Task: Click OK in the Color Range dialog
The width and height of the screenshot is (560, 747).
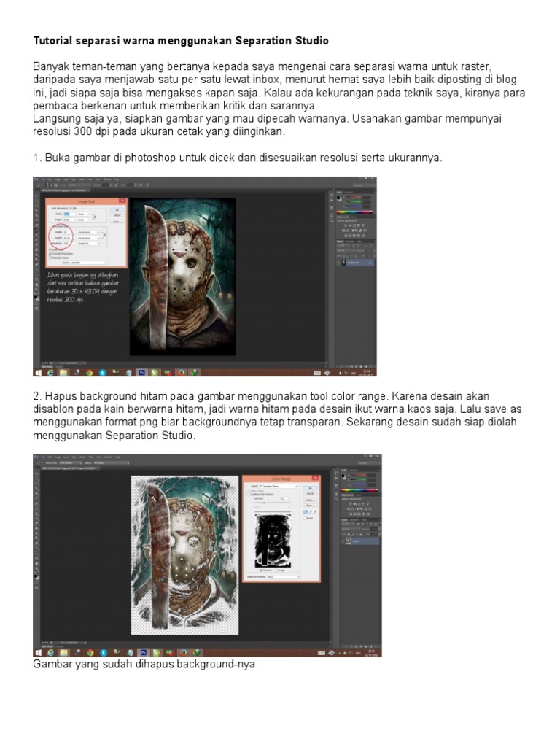Action: click(311, 488)
